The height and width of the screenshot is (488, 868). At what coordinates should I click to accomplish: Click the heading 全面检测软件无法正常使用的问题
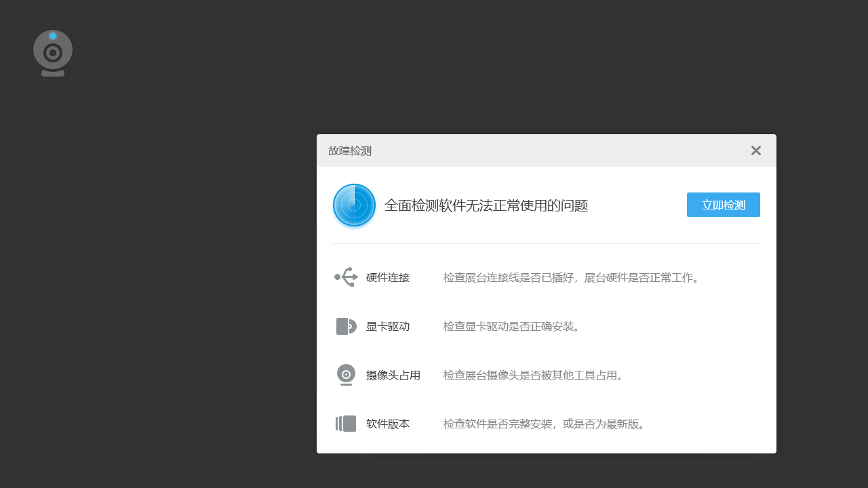click(486, 205)
